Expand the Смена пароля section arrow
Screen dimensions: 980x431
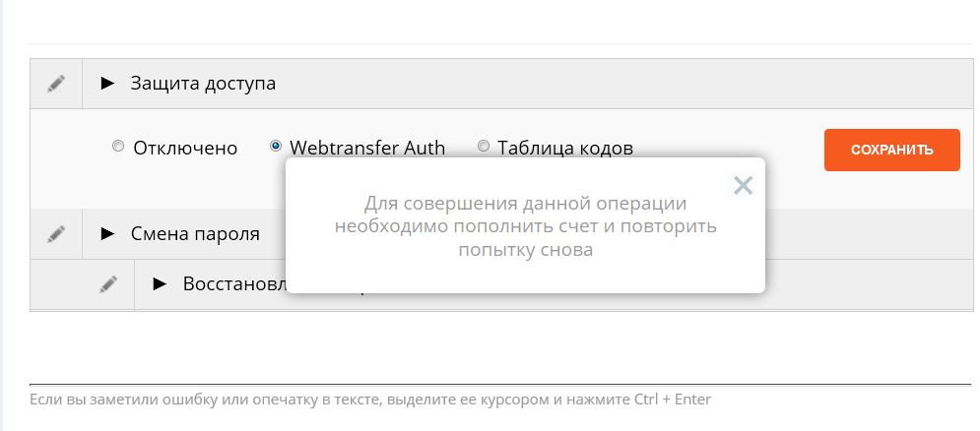[108, 233]
